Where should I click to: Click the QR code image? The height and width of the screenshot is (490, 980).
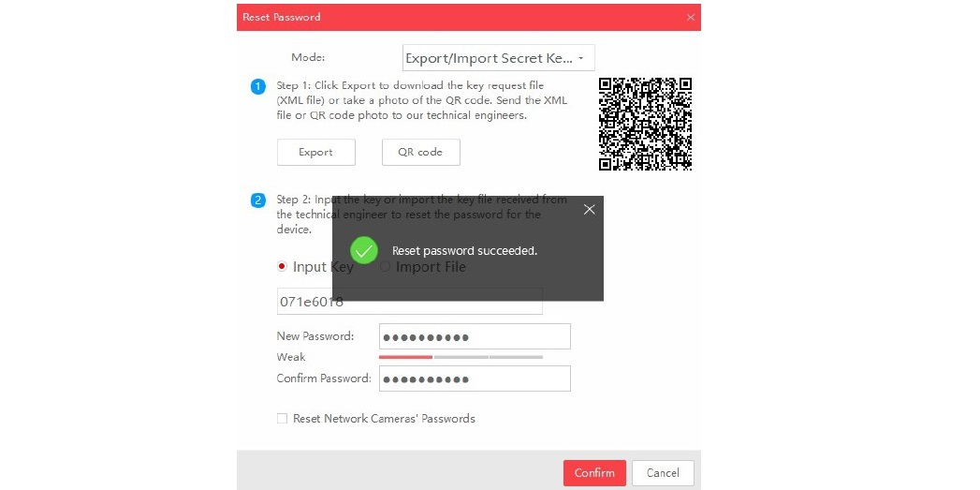click(x=645, y=124)
